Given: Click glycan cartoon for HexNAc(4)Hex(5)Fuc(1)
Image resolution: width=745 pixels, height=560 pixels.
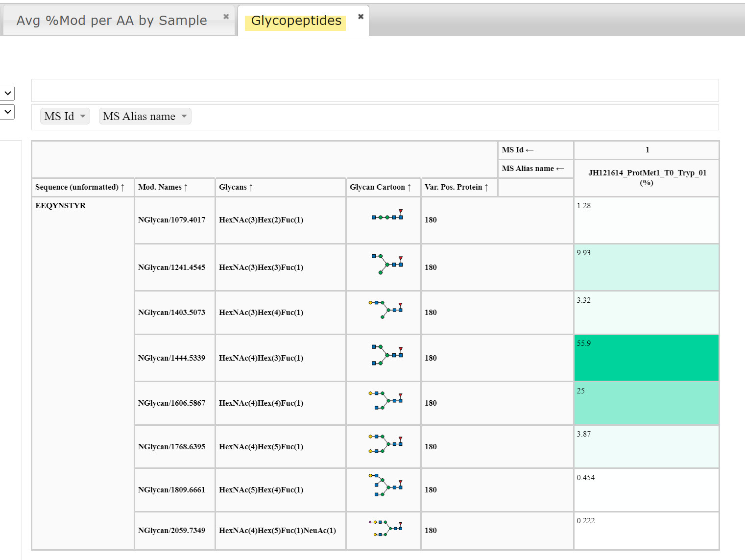Looking at the screenshot, I should point(385,443).
